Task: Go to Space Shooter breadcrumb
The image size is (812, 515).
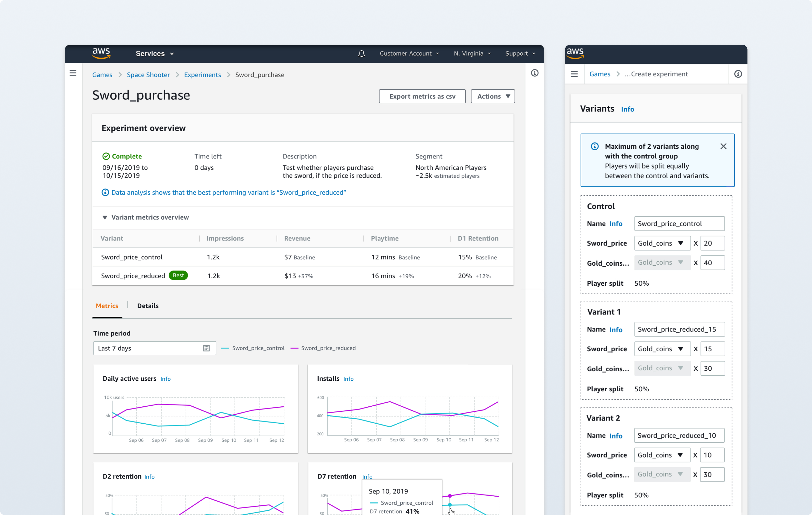Action: 148,75
